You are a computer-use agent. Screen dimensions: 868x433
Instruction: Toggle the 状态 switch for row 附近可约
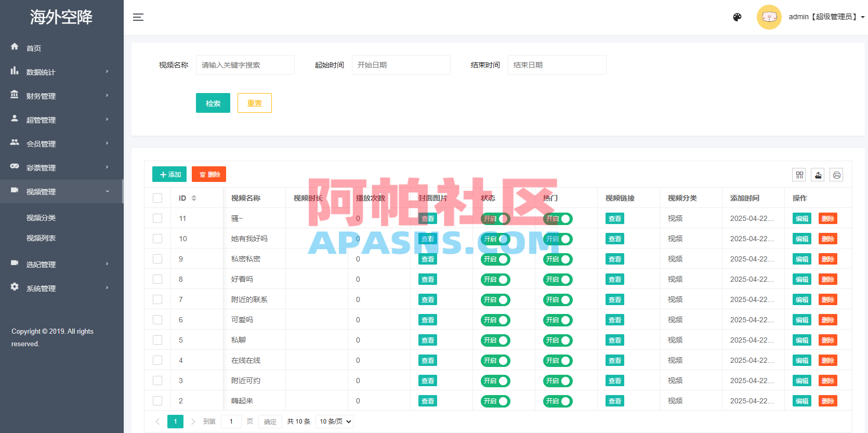point(495,381)
